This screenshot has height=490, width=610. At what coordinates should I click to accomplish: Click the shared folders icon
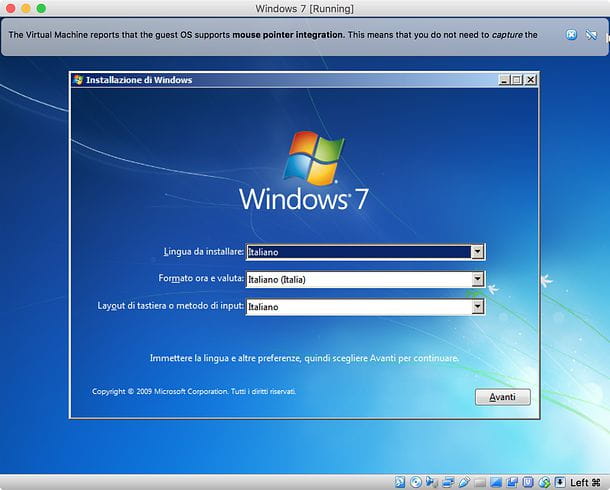tap(480, 481)
